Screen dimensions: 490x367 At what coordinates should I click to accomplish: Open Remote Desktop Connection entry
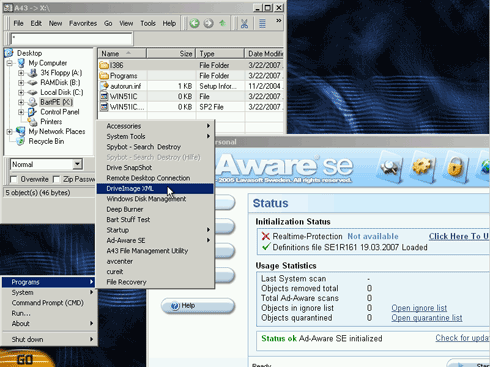(155, 178)
